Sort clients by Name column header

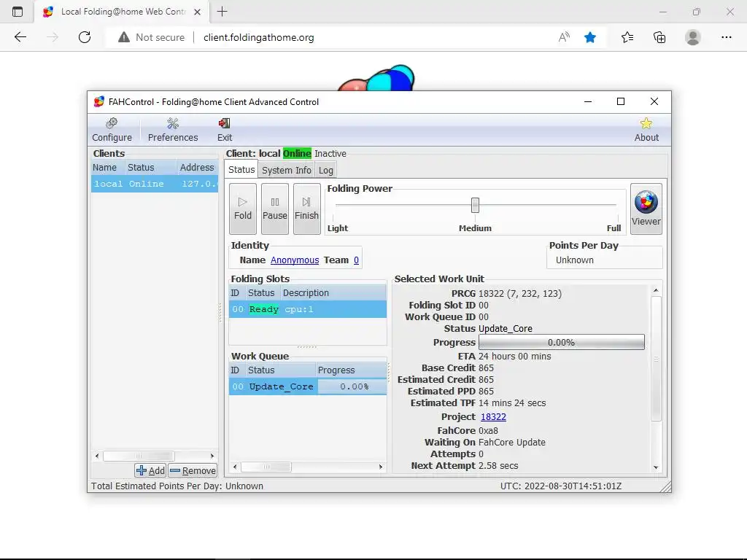pyautogui.click(x=107, y=168)
